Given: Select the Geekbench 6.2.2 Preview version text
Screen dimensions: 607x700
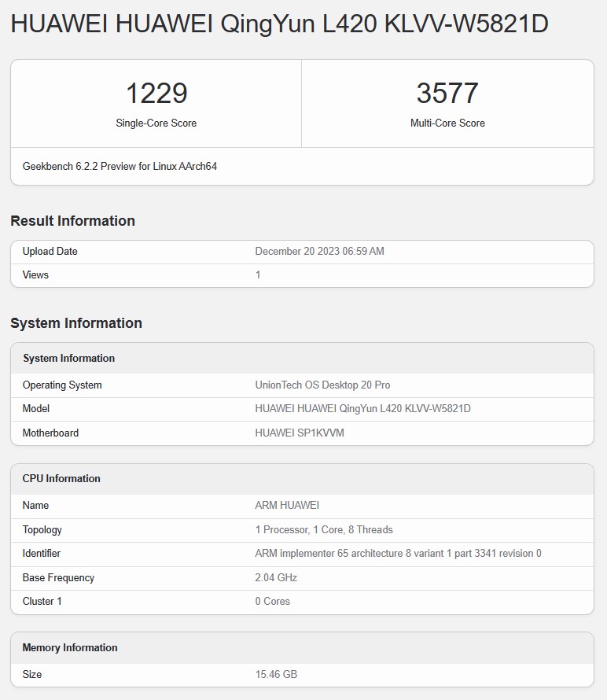Looking at the screenshot, I should pyautogui.click(x=120, y=167).
